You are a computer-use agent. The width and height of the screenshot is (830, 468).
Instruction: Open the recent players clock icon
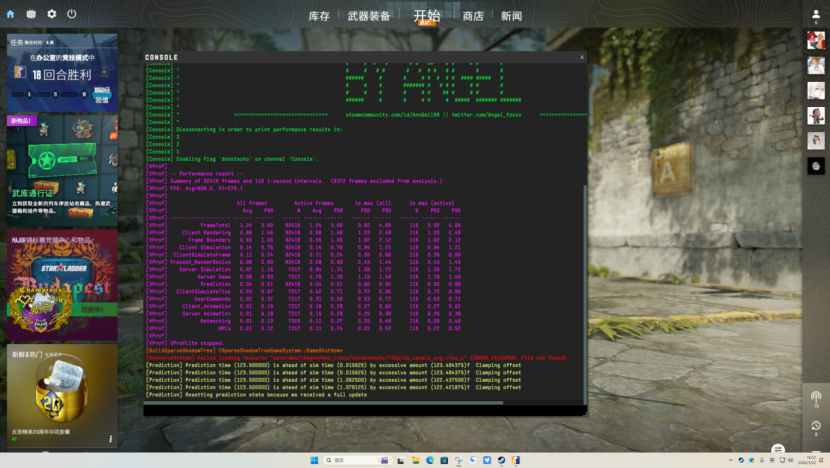(x=816, y=426)
